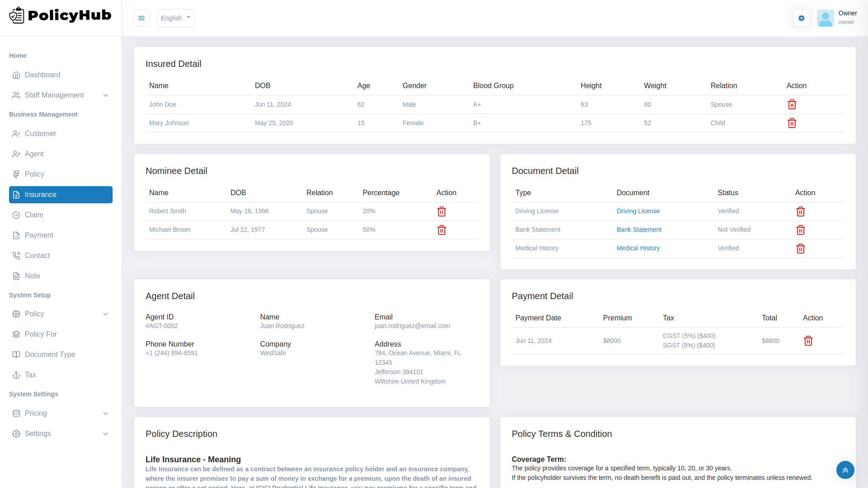Toggle the hamburger menu button
This screenshot has height=488, width=868.
142,18
